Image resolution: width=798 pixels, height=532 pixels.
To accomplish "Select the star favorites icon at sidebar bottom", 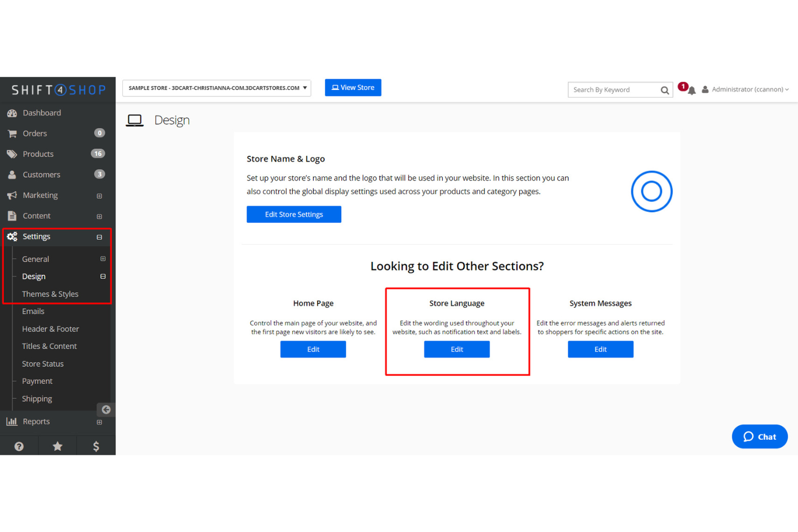I will coord(57,446).
